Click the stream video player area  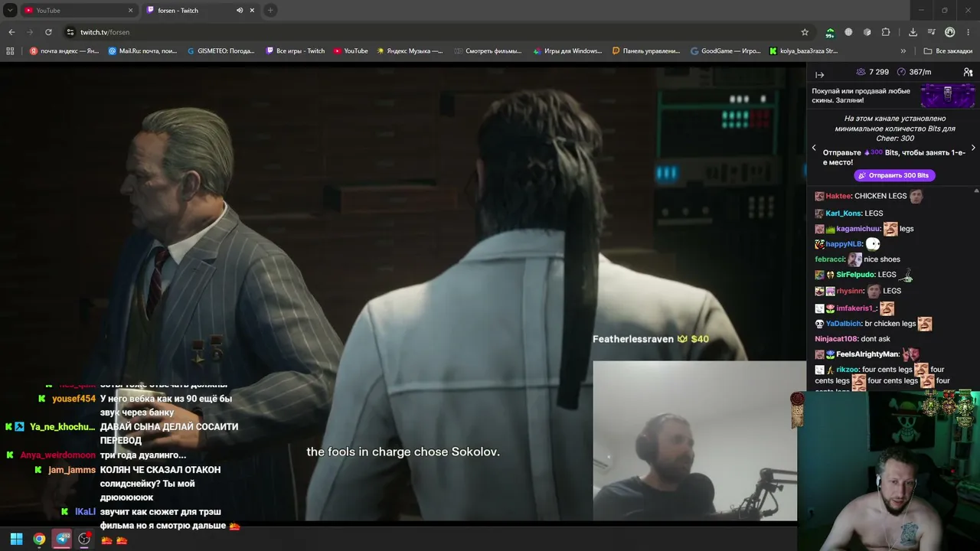coord(403,293)
